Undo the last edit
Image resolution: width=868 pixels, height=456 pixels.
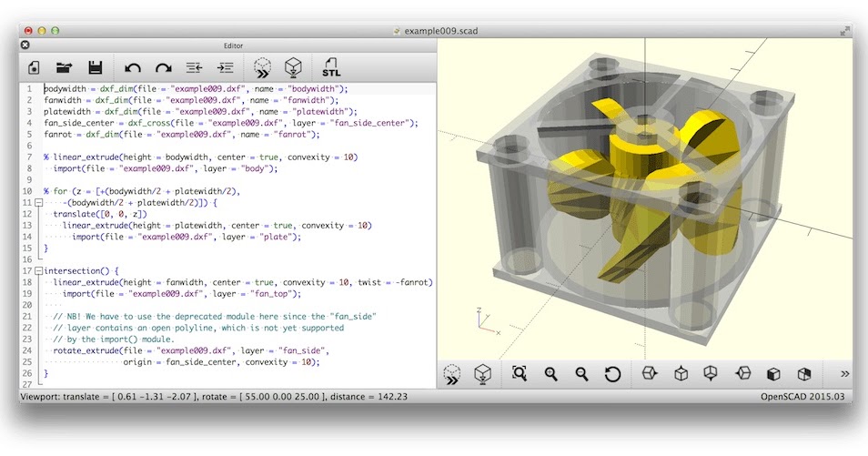click(132, 68)
